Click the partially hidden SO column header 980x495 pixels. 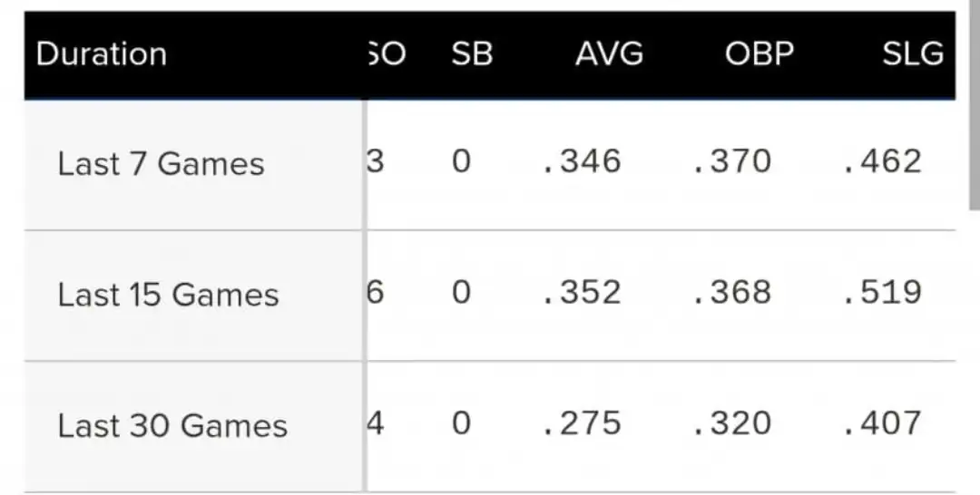coord(387,54)
